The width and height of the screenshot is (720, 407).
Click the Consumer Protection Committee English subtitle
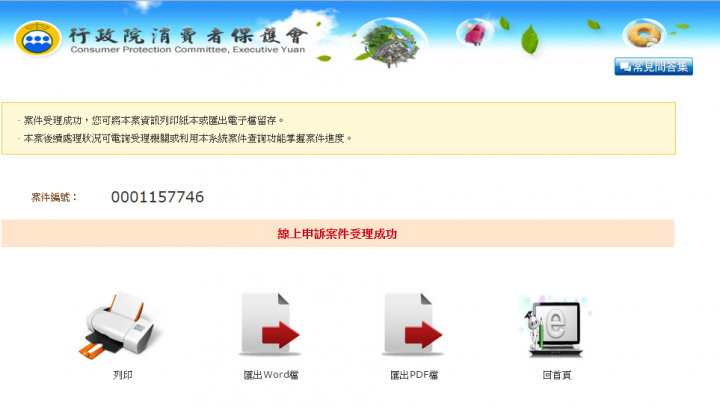188,50
